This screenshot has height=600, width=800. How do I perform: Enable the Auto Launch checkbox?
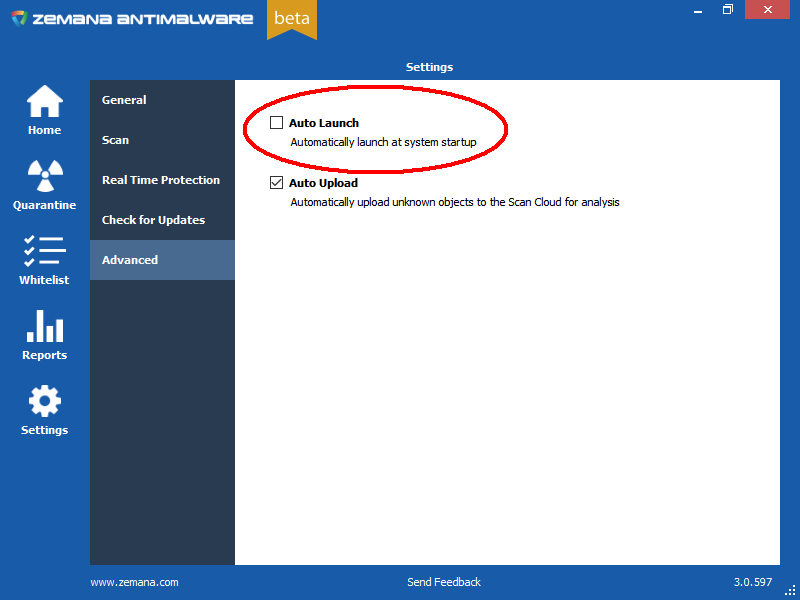tap(277, 122)
